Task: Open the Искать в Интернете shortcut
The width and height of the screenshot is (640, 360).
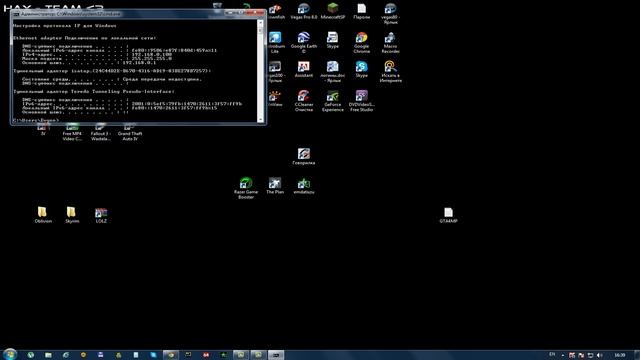Action: [391, 71]
